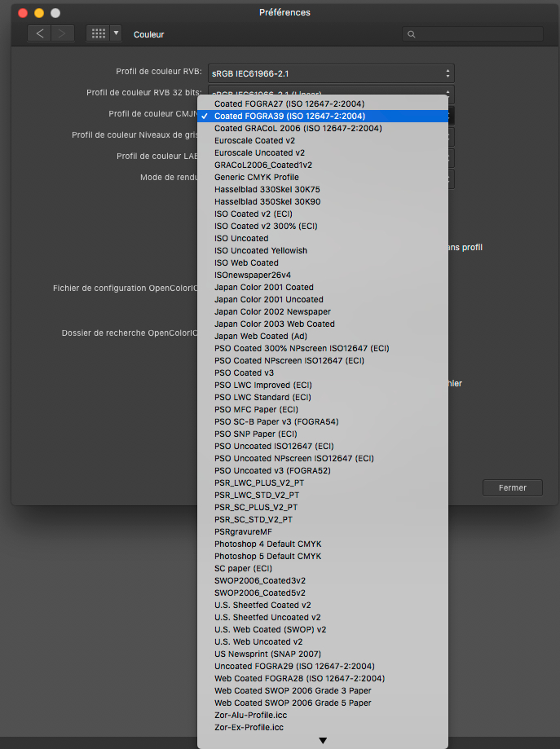Show all preferences grid icon
The image size is (560, 749).
point(99,33)
